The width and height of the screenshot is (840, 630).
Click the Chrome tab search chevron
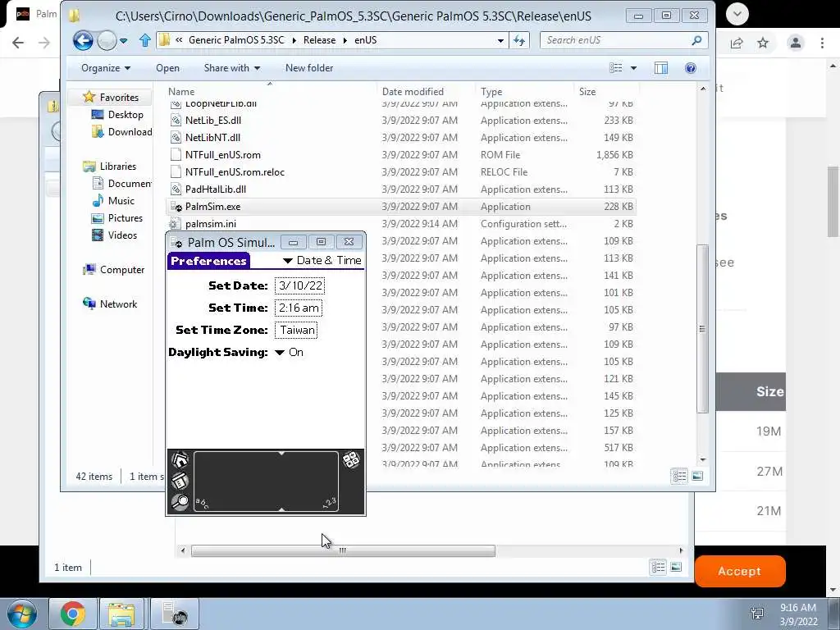point(737,14)
